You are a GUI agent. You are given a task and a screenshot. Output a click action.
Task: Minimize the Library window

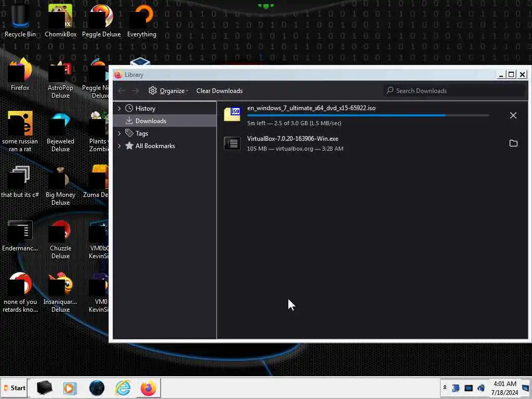tap(501, 75)
